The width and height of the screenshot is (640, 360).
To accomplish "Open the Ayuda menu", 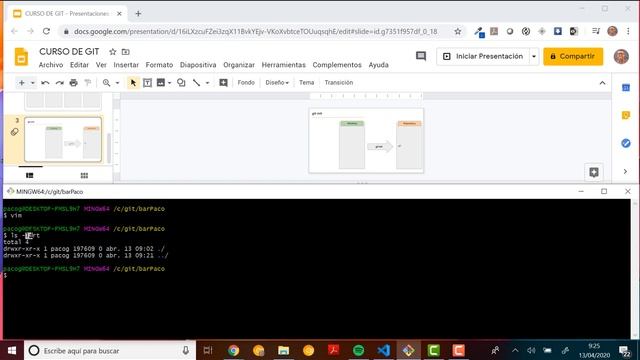I will tap(378, 65).
